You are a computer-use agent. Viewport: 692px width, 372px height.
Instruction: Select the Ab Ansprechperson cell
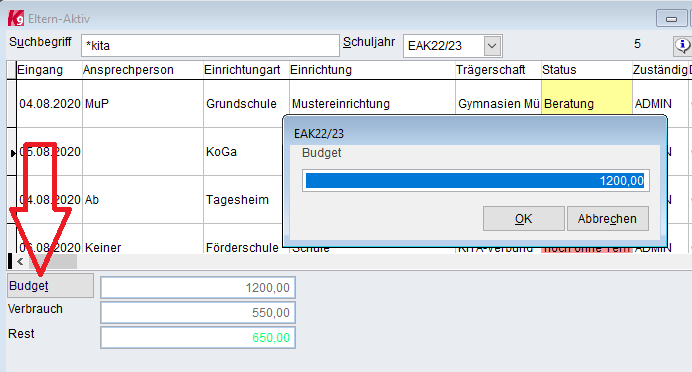[x=143, y=200]
